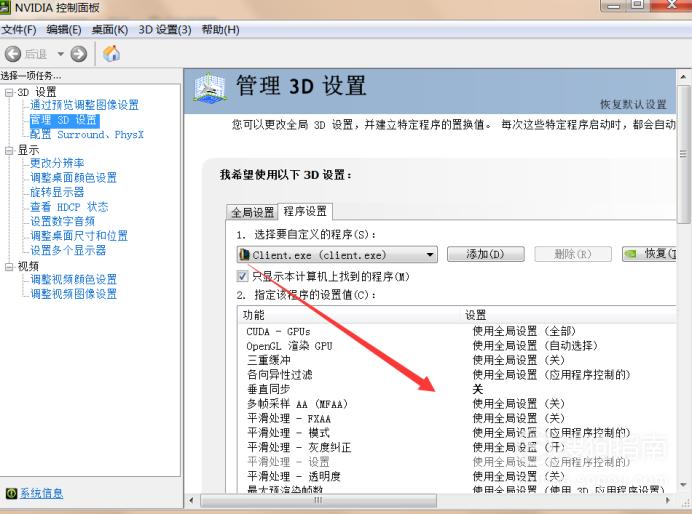Switch to the 程序设置 tab
Image resolution: width=692 pixels, height=514 pixels.
(x=305, y=211)
